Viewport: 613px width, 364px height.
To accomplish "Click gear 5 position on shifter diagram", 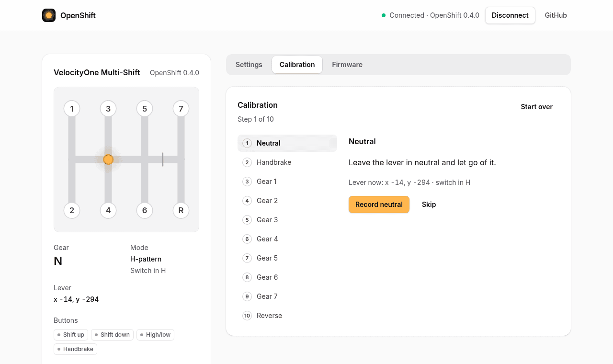I will pos(145,109).
